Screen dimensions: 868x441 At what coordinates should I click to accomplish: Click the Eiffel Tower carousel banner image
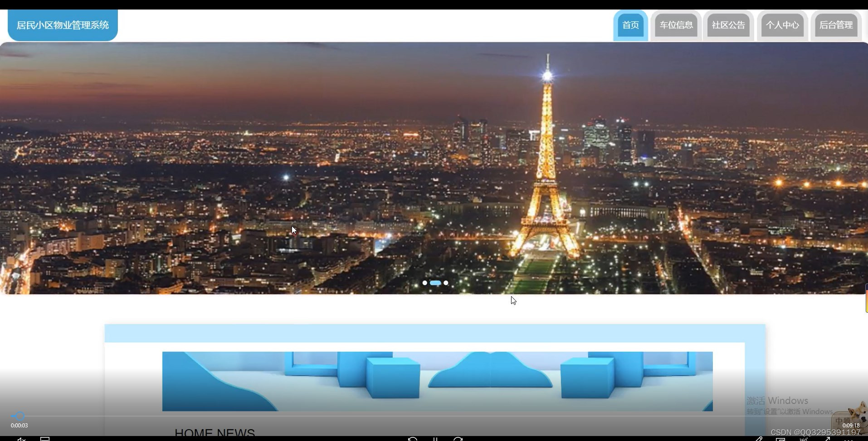pos(434,168)
